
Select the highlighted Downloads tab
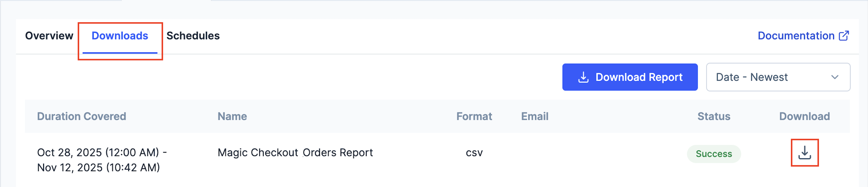(120, 36)
